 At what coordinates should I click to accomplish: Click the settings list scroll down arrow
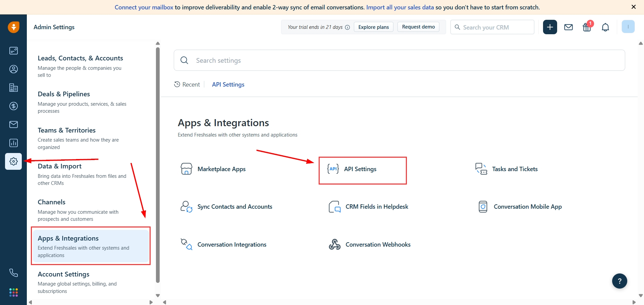(x=158, y=296)
